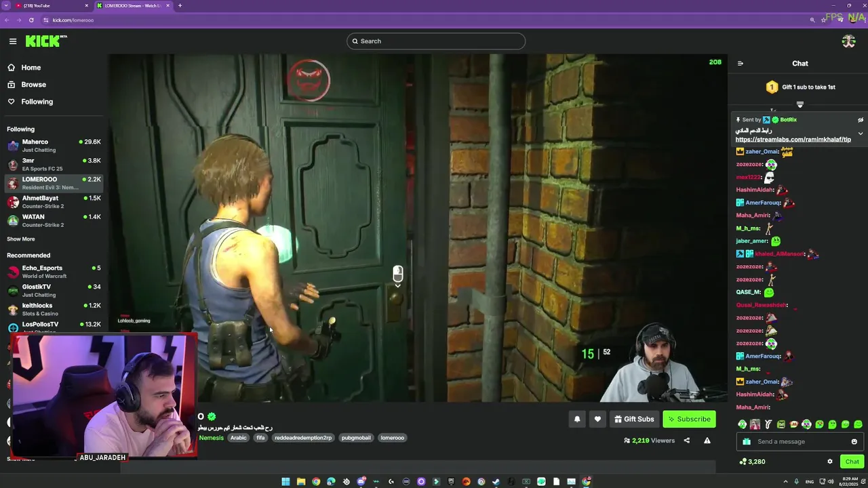Open recommended channel GlostikTV
This screenshot has width=868, height=488.
click(54, 291)
